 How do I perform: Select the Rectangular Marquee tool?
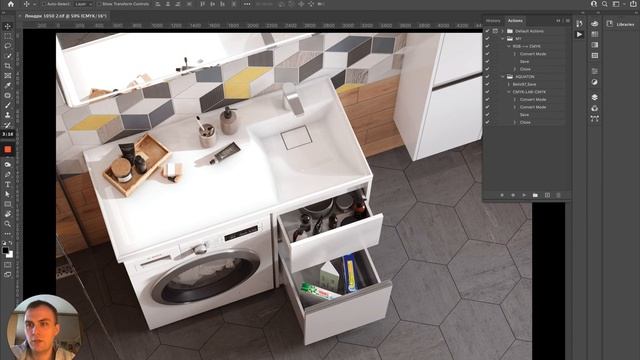point(7,36)
